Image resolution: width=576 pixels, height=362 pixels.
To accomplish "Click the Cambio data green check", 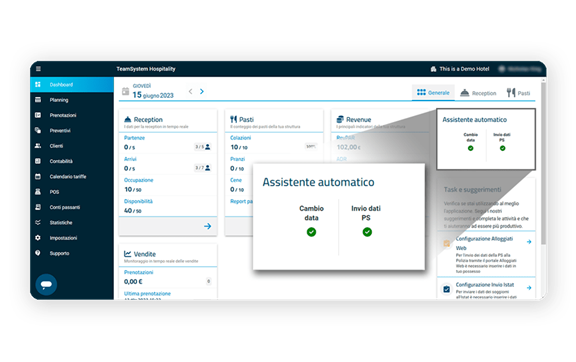I will [311, 232].
